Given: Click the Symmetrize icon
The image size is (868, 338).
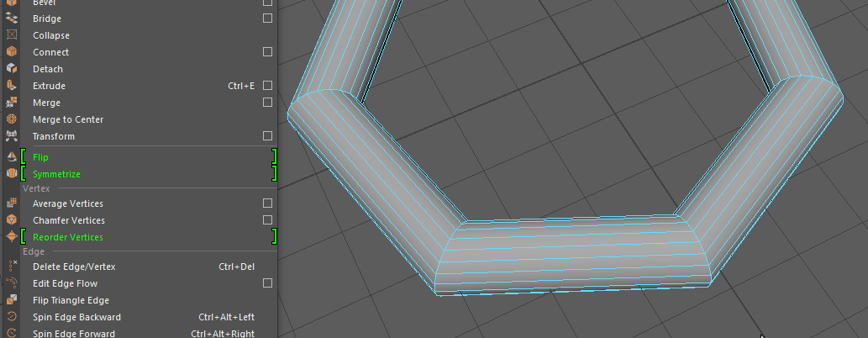Looking at the screenshot, I should coord(12,173).
